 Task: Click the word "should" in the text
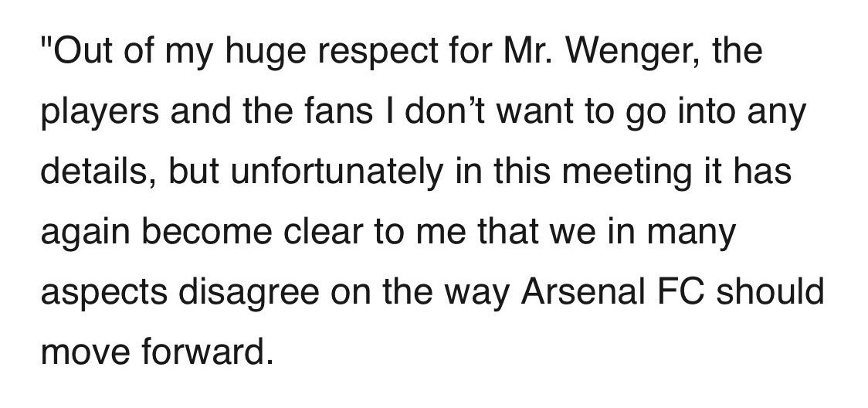[x=770, y=291]
